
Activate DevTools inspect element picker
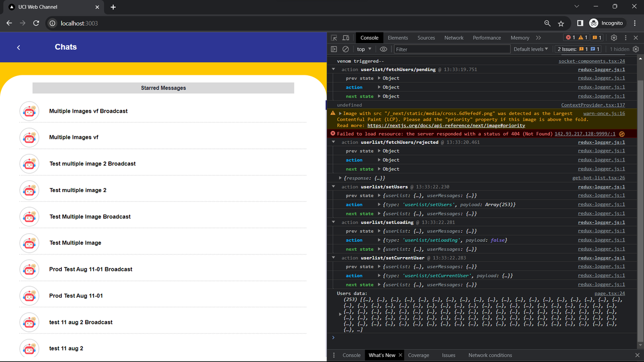(334, 38)
